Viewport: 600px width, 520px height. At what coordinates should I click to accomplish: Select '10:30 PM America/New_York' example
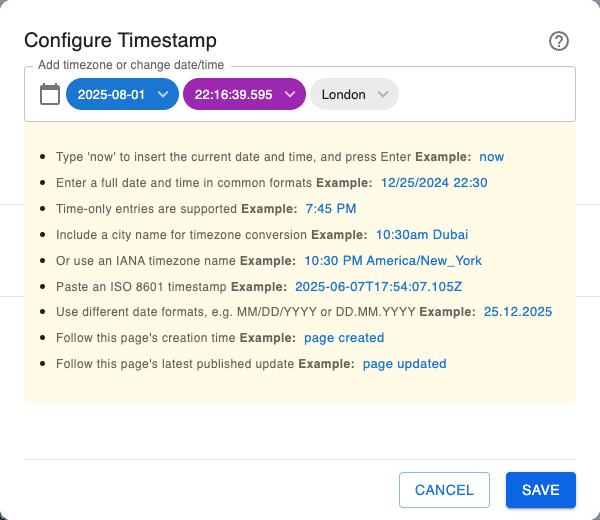click(x=393, y=261)
